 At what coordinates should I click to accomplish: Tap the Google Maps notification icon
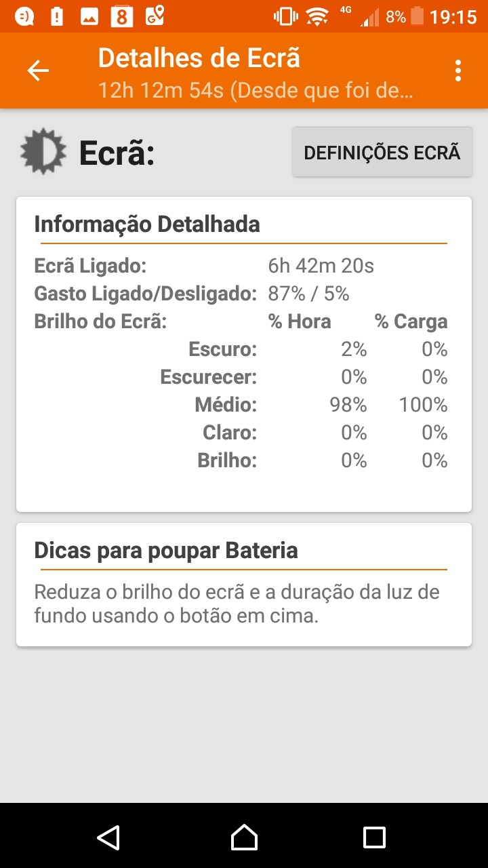[x=155, y=16]
